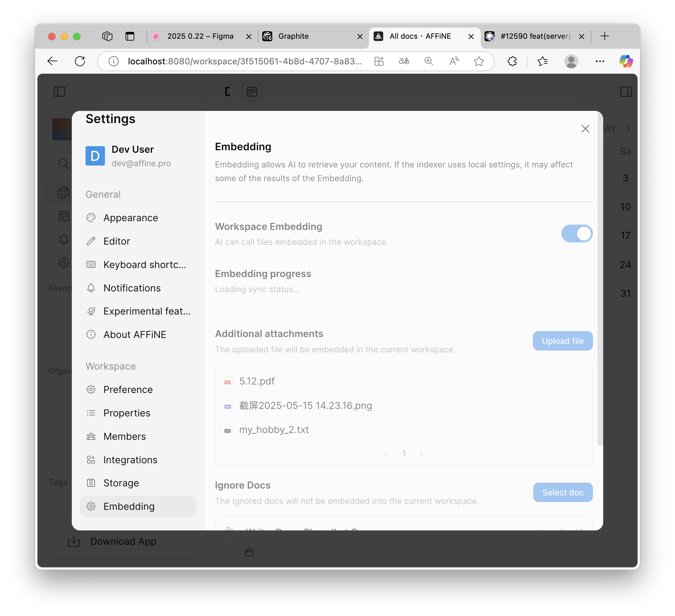The height and width of the screenshot is (616, 675).
Task: Click the zoom magnifier icon in address bar
Action: coord(429,61)
